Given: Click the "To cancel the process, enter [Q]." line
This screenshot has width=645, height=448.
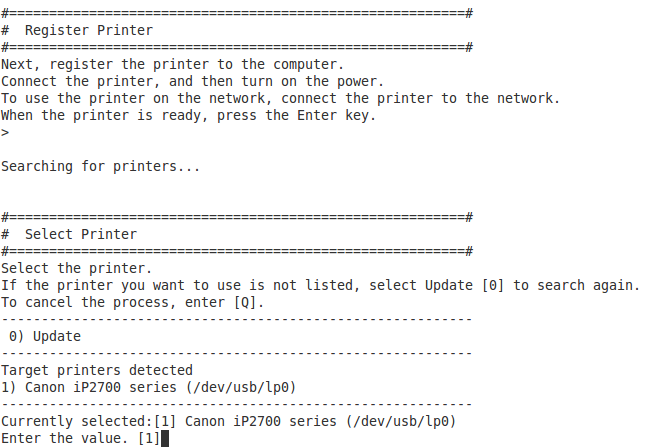Looking at the screenshot, I should (132, 303).
